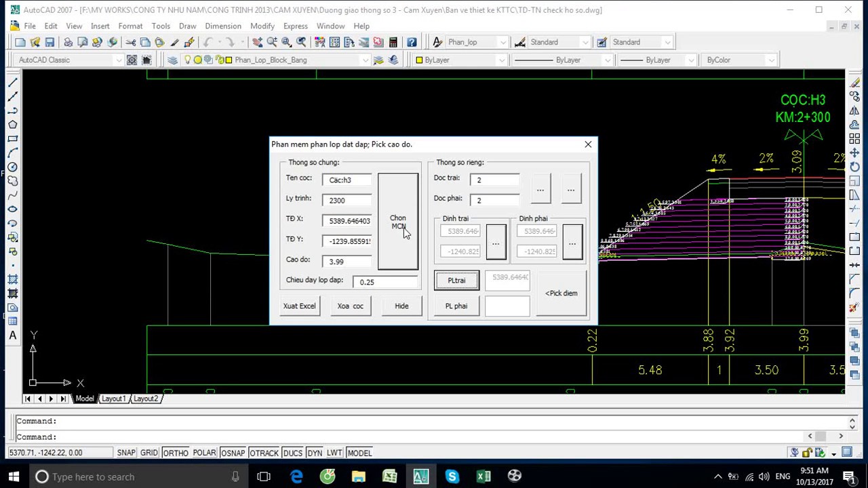Toggle LWT lineweight display
Screen dimensions: 868x488
(x=334, y=453)
